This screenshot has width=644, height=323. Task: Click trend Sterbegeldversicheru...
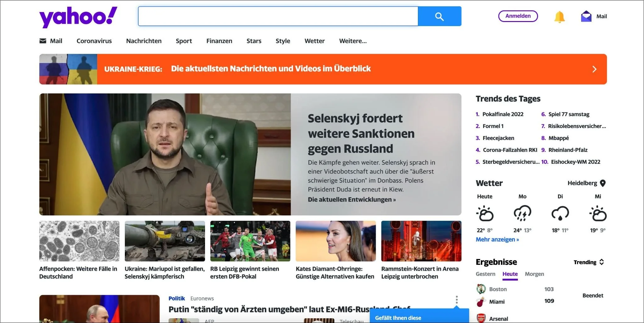pos(511,162)
